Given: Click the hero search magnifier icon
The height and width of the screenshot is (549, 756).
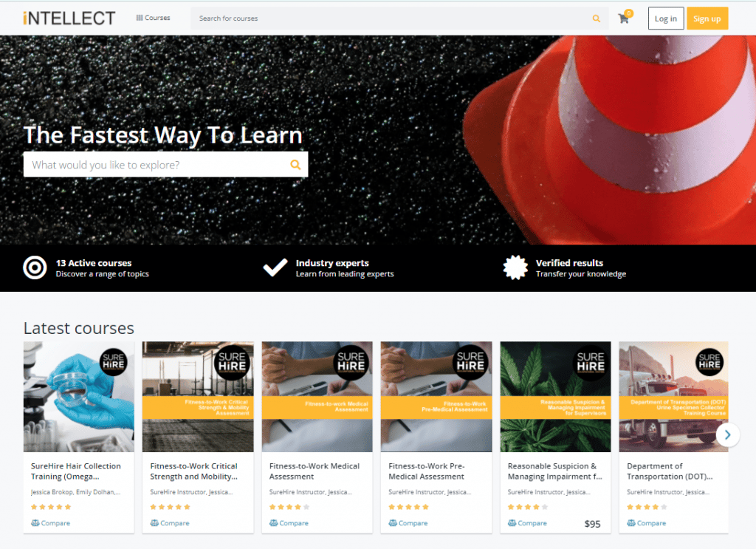Looking at the screenshot, I should (295, 165).
